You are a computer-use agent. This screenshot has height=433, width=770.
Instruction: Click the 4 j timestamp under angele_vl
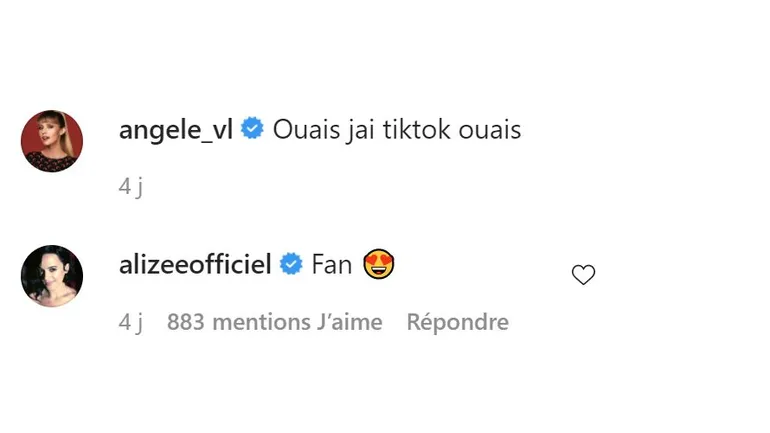tap(131, 187)
